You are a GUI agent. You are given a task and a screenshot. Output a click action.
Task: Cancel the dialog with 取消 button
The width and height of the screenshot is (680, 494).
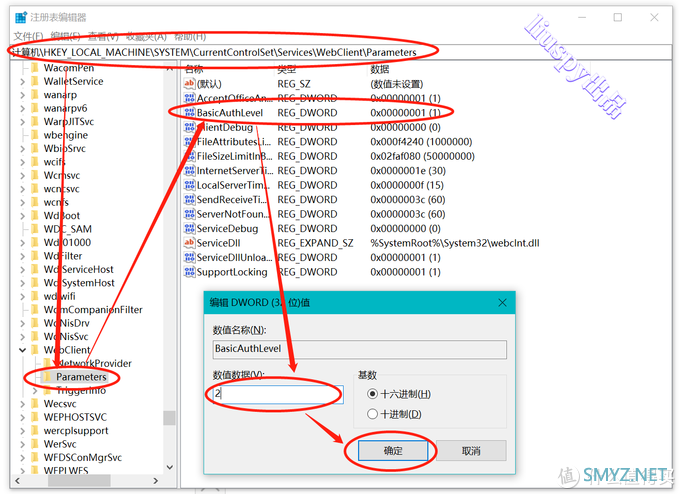(x=471, y=451)
